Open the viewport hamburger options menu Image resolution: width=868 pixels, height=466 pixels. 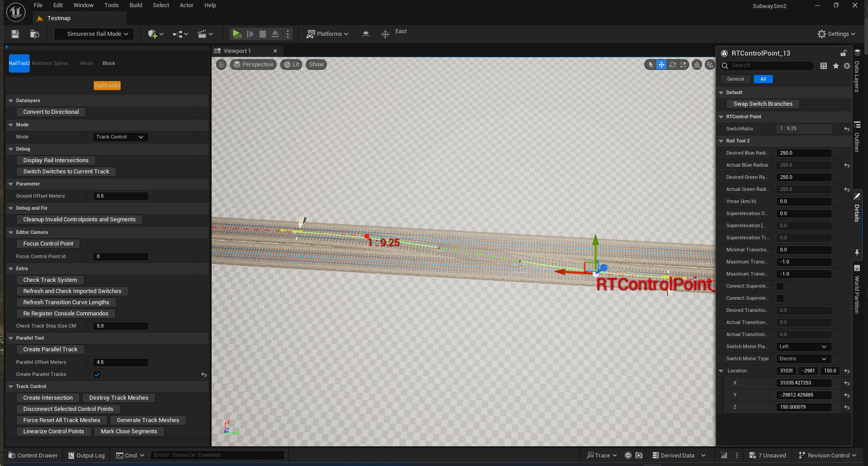click(x=221, y=65)
